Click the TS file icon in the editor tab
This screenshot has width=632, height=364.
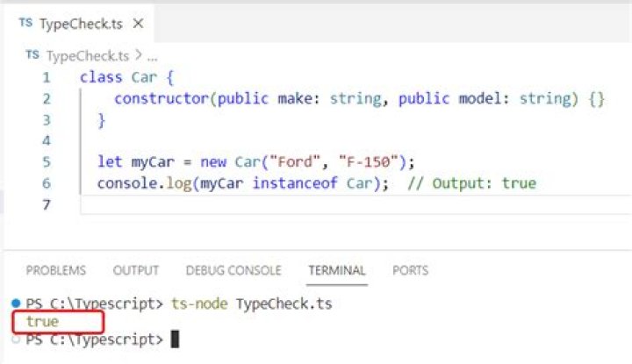click(25, 24)
